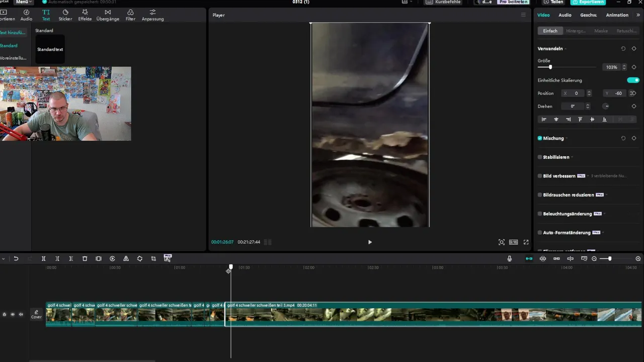Viewport: 644px width, 362px height.
Task: Click the player zoom focus icon
Action: click(502, 242)
